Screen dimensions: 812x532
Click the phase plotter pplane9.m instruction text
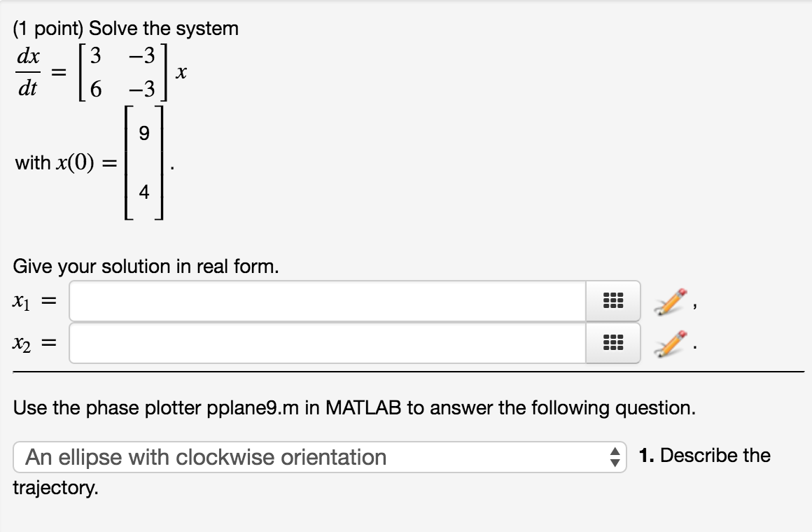pyautogui.click(x=353, y=407)
